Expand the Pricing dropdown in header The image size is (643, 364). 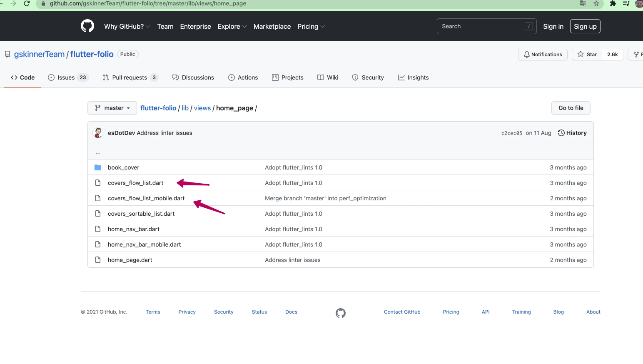311,26
